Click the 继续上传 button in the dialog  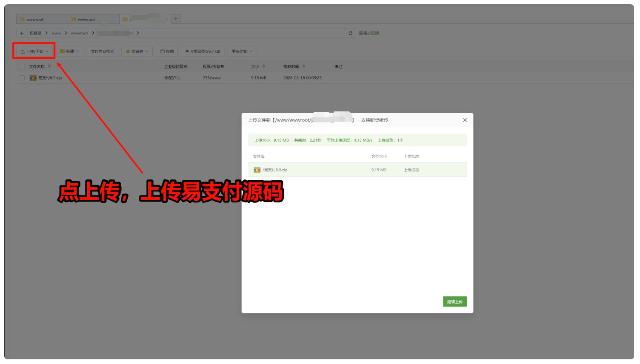(x=454, y=301)
